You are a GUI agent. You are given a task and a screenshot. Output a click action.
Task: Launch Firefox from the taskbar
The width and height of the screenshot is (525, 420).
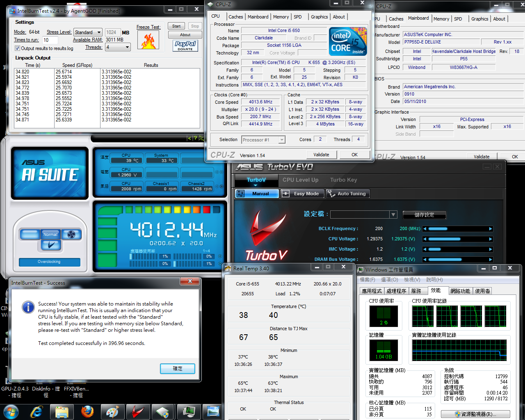(87, 412)
